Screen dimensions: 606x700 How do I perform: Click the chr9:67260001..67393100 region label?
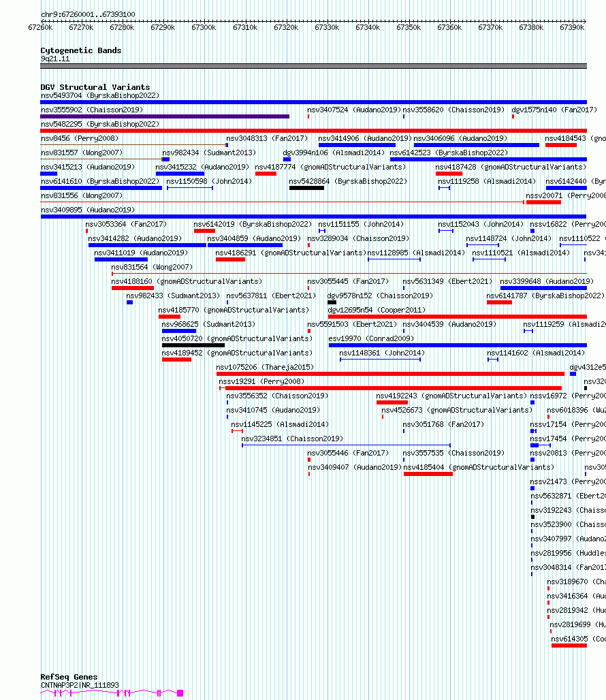click(88, 14)
